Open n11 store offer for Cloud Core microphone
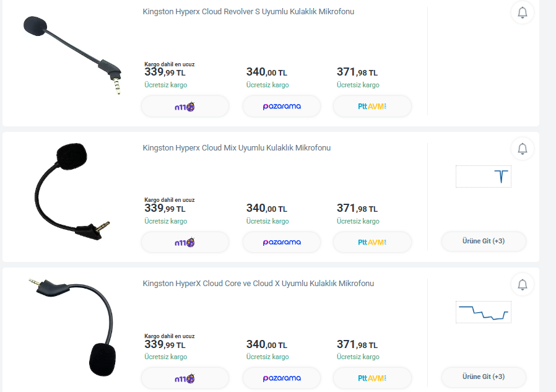This screenshot has width=556, height=392. pyautogui.click(x=185, y=378)
